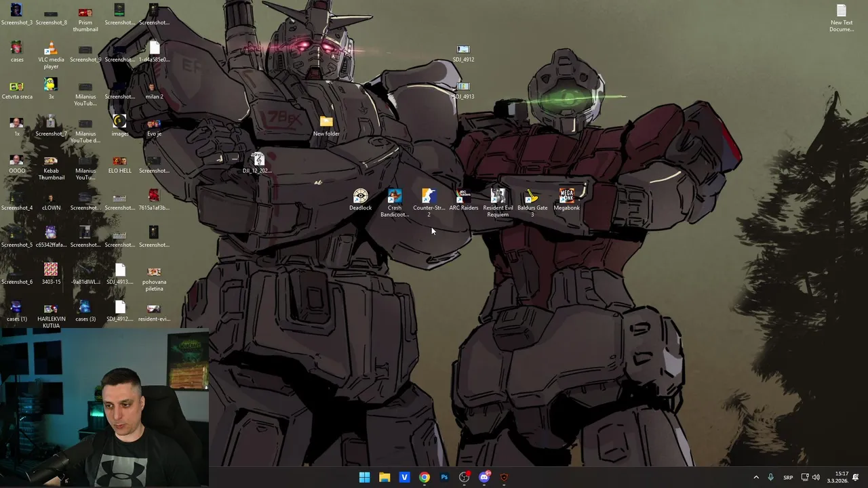The width and height of the screenshot is (868, 488).
Task: Select the SDJ_4912 image file near the robot's head
Action: 463,53
